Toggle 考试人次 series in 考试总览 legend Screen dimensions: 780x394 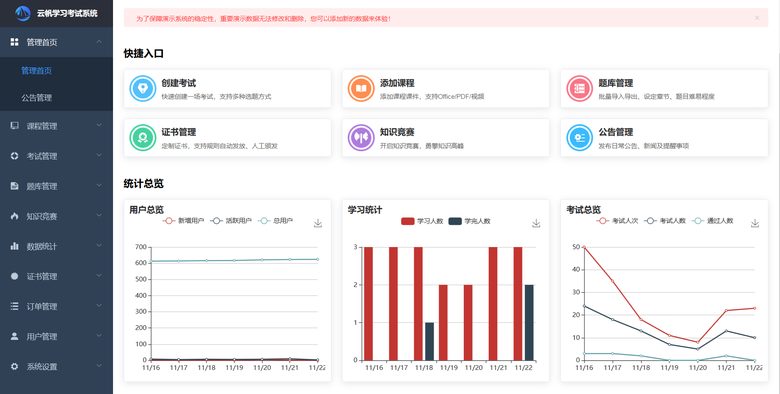coord(617,221)
